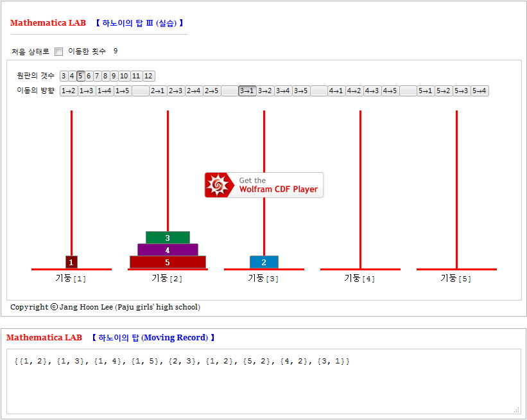The width and height of the screenshot is (527, 420).
Task: Grab the text area corner grip
Action: click(517, 410)
